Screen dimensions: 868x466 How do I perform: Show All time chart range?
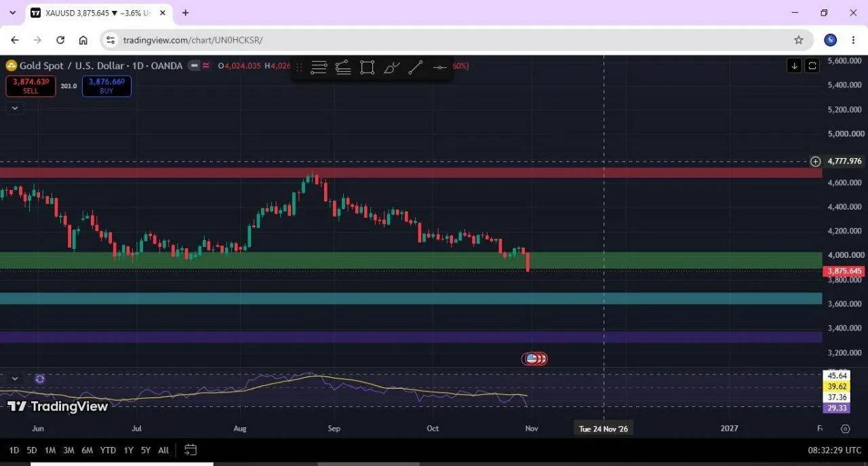(163, 450)
